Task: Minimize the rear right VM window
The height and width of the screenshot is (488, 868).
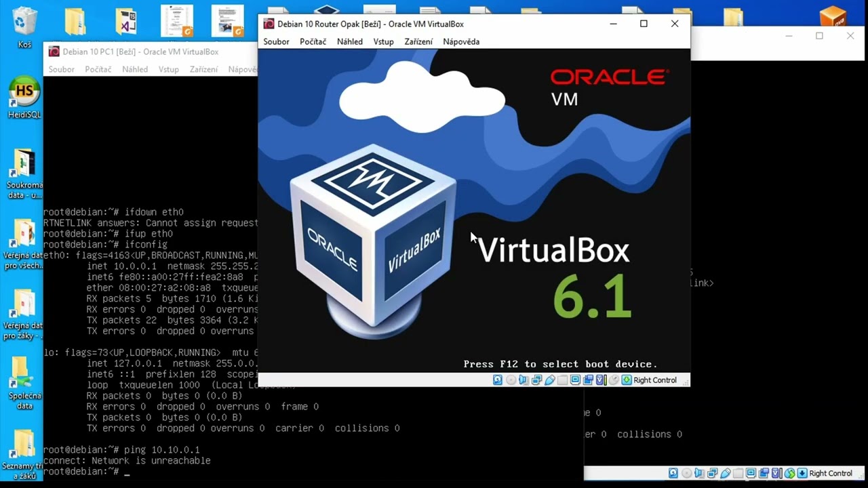Action: 789,36
